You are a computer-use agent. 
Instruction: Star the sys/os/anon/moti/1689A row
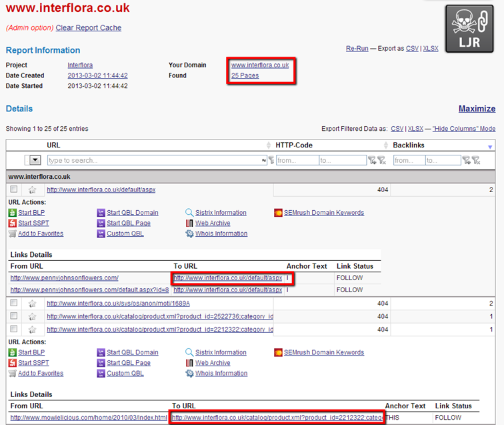[x=32, y=304]
